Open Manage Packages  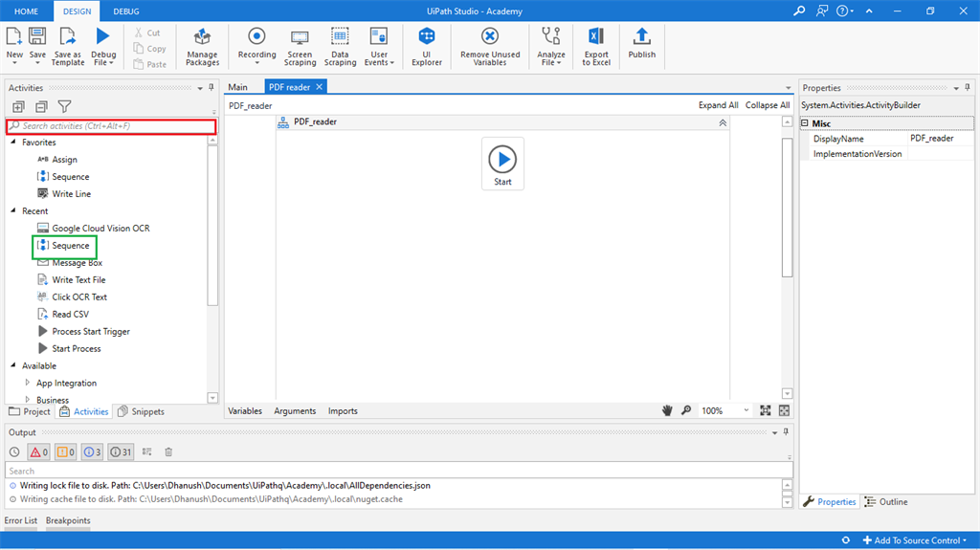(203, 46)
